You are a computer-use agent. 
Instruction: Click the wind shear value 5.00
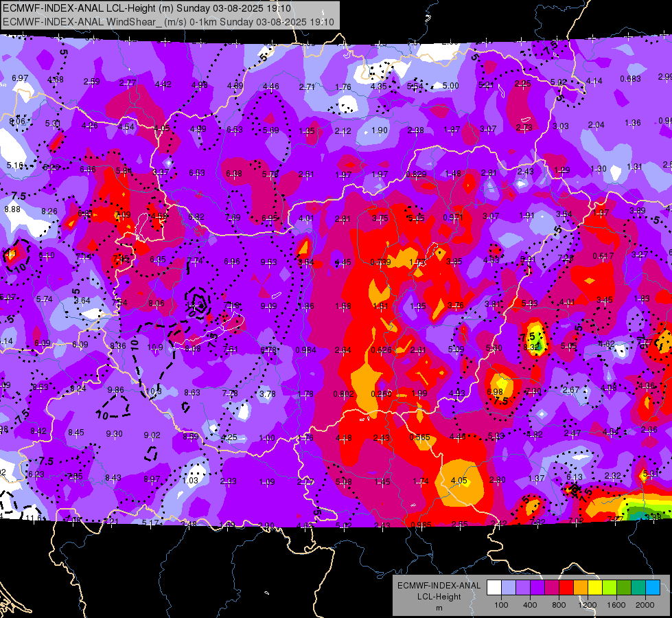point(450,86)
